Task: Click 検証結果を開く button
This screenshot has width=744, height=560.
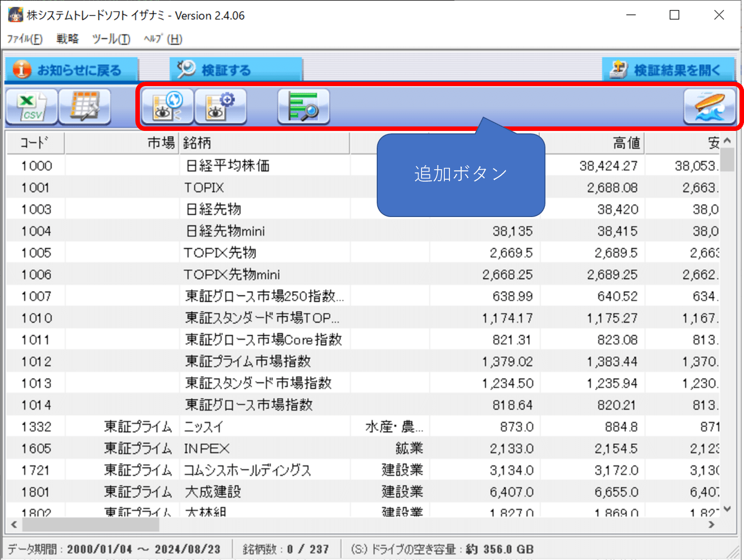Action: [668, 70]
